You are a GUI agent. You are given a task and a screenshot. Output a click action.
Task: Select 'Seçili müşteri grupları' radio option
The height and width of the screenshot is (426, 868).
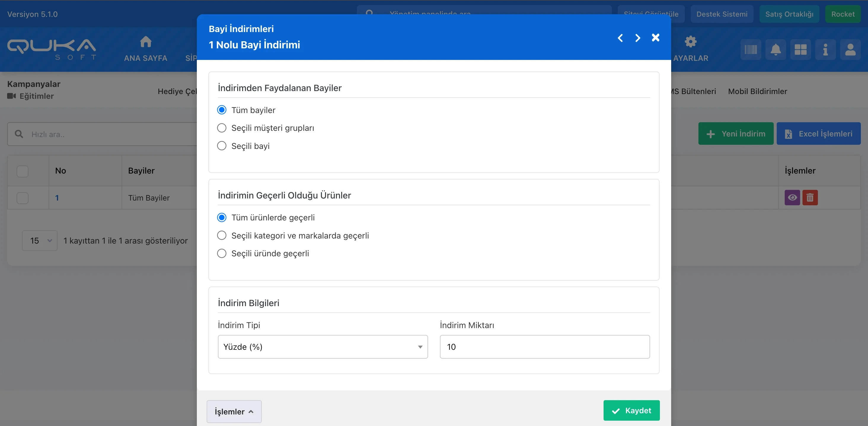[222, 128]
